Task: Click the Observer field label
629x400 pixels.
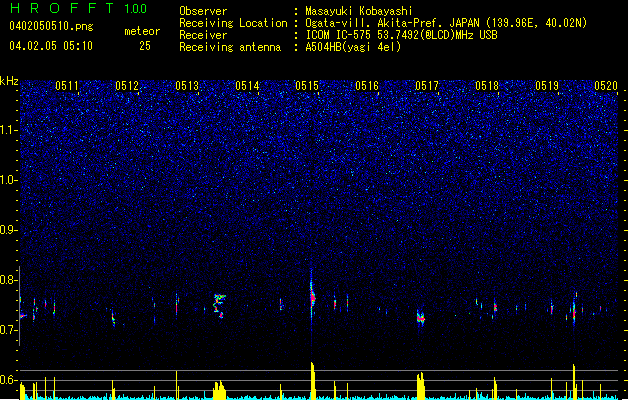Action: tap(203, 11)
